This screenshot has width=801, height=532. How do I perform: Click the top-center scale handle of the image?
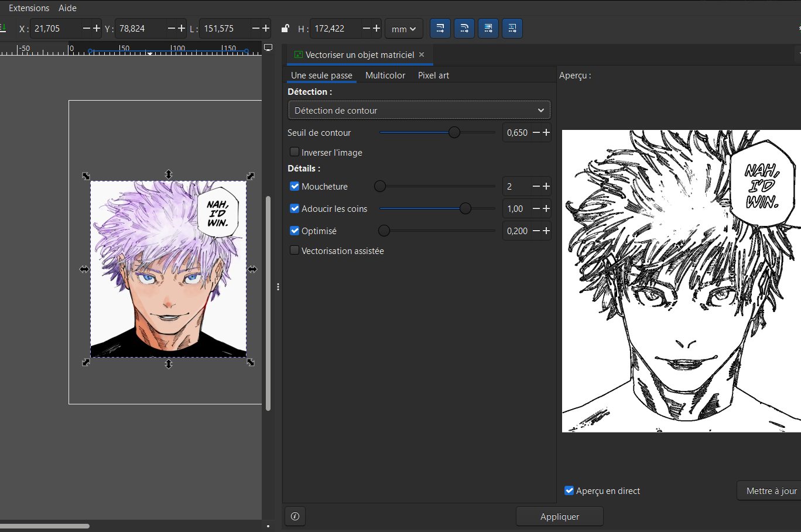tap(169, 174)
